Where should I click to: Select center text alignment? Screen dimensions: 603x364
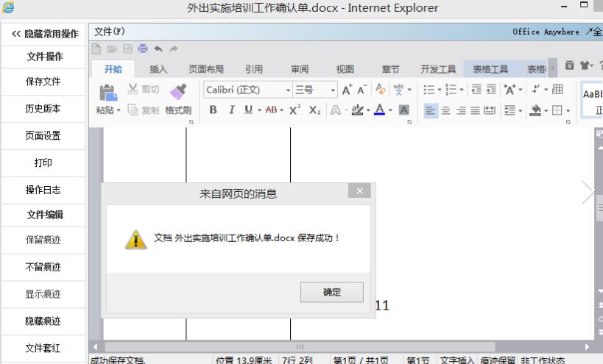point(445,110)
